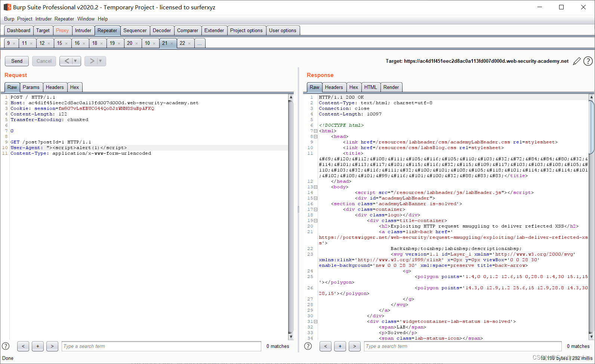Open the Burp menu
The width and height of the screenshot is (595, 364).
point(9,19)
